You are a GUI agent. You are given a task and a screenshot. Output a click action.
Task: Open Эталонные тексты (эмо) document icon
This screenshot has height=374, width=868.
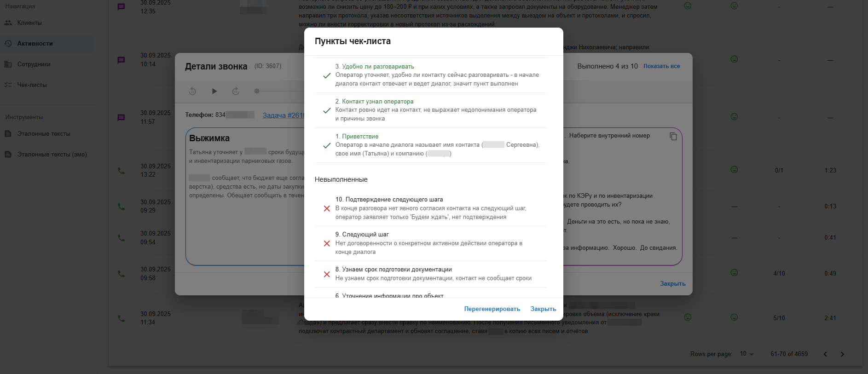tap(8, 155)
